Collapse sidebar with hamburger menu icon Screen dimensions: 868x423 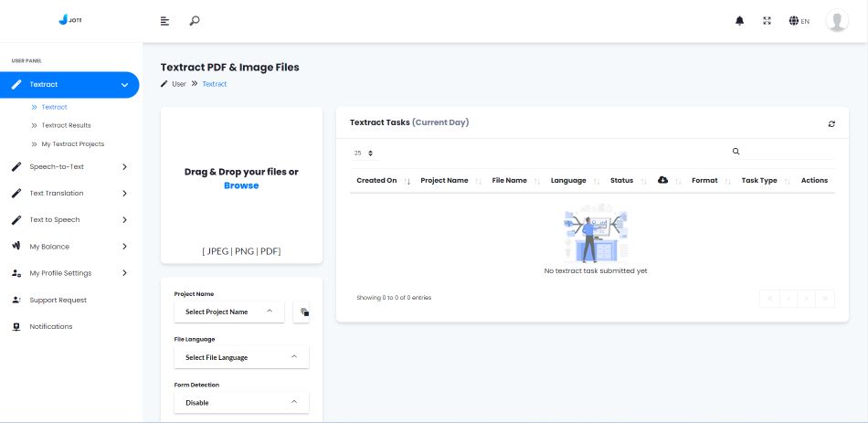click(x=164, y=21)
